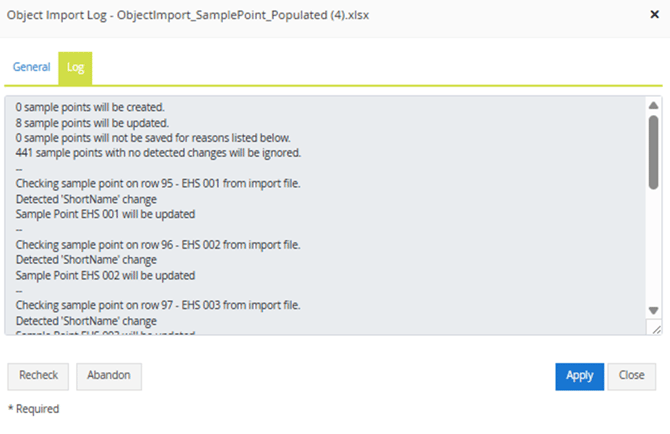This screenshot has width=670, height=434.
Task: Close the Object Import Log dialog with X
Action: (x=653, y=16)
